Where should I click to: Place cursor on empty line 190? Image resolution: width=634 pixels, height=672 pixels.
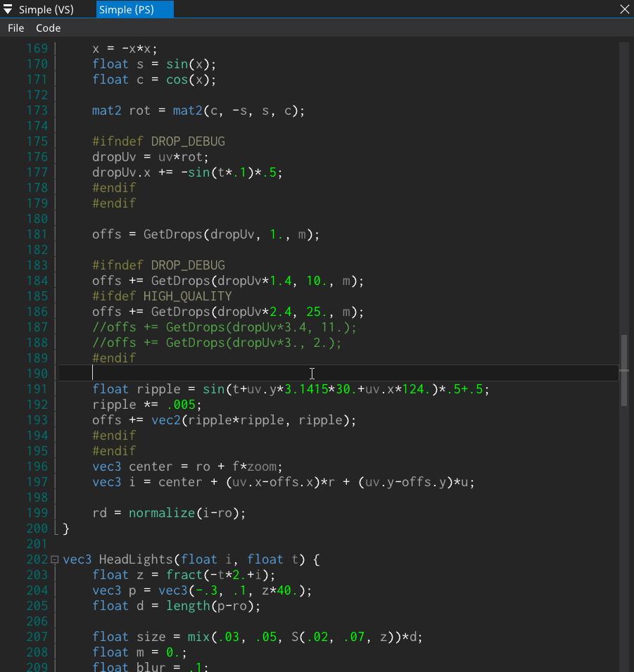(338, 373)
